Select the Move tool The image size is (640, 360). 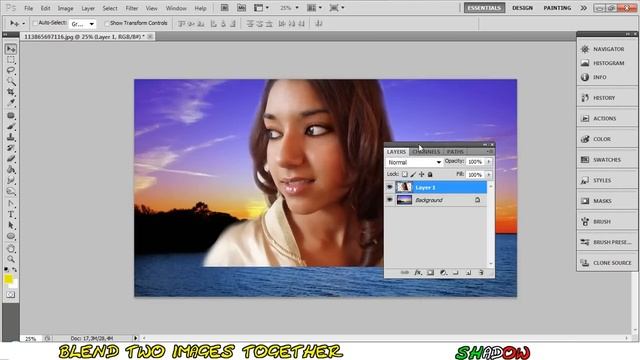[x=11, y=49]
